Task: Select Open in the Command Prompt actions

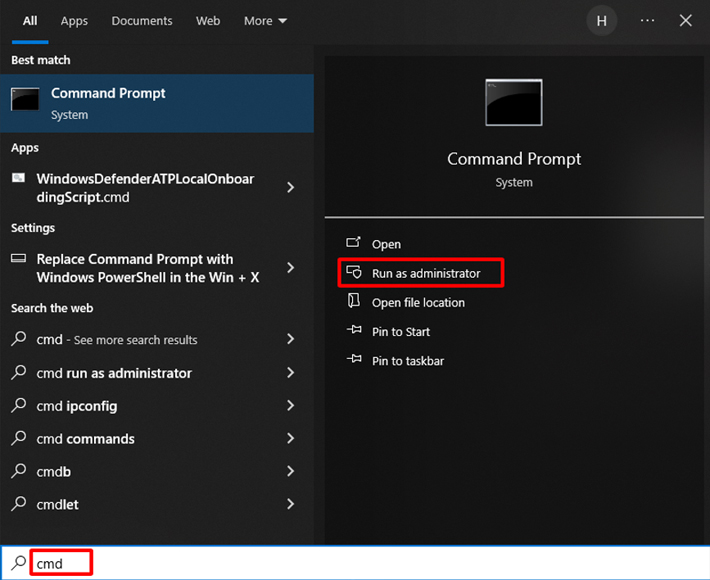Action: pos(386,244)
